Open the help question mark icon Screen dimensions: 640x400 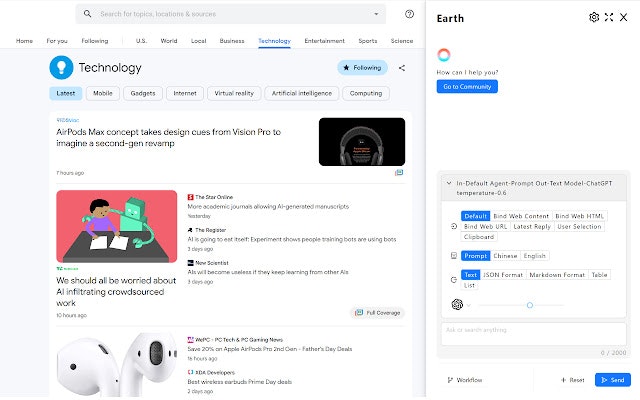tap(409, 14)
